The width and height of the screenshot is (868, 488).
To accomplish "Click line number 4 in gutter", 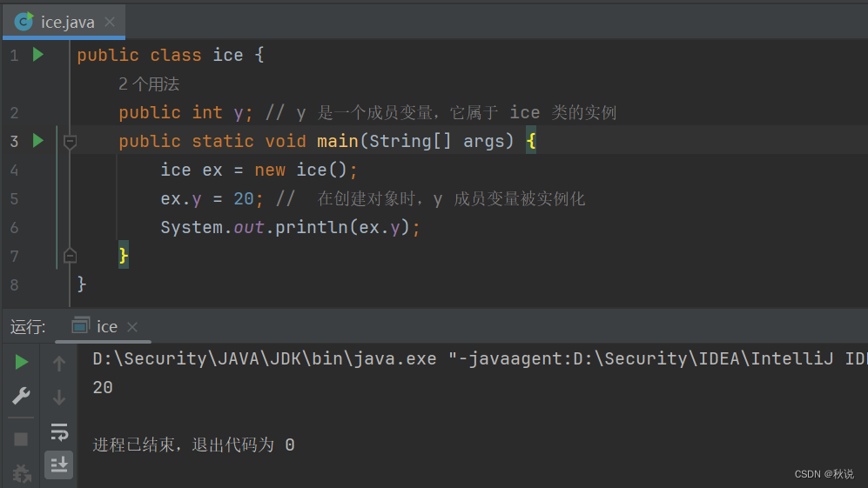I will pos(15,170).
